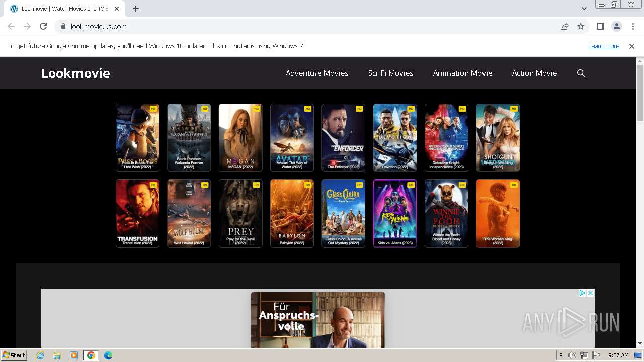This screenshot has height=362, width=644.
Task: Go back using the browser back arrow
Action: pos(11,26)
